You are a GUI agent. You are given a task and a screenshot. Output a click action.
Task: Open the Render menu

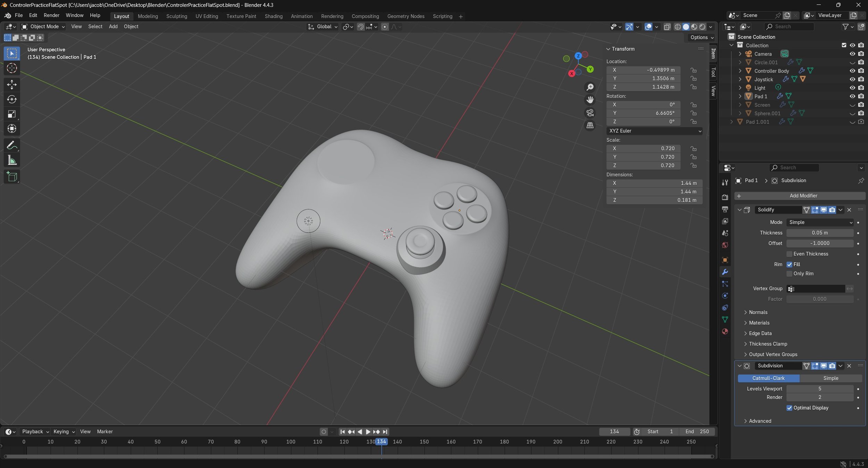51,15
